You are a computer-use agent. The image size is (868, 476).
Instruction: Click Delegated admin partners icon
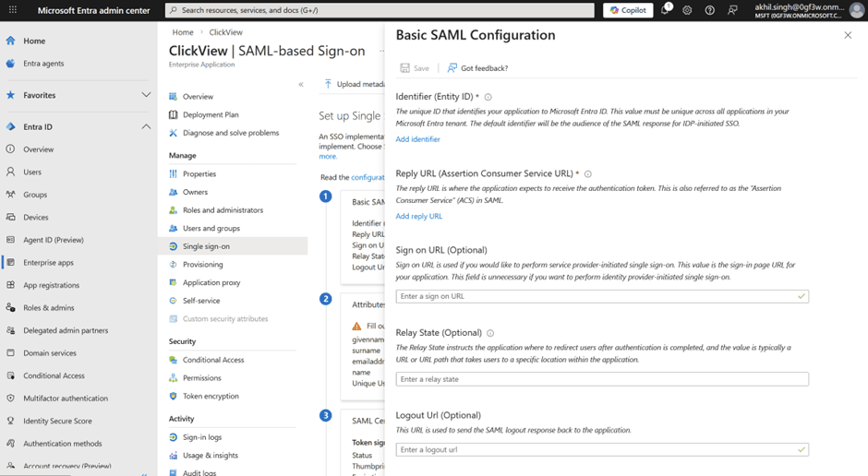coord(10,330)
